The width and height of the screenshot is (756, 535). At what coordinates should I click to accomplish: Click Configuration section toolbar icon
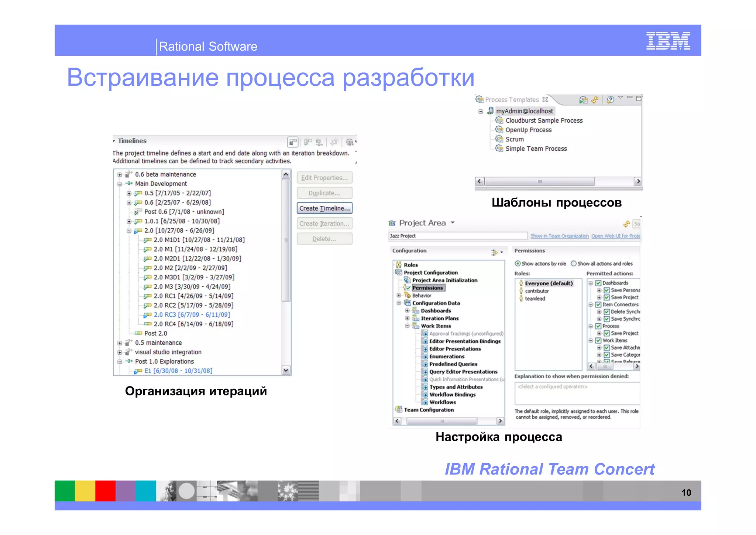pos(494,252)
